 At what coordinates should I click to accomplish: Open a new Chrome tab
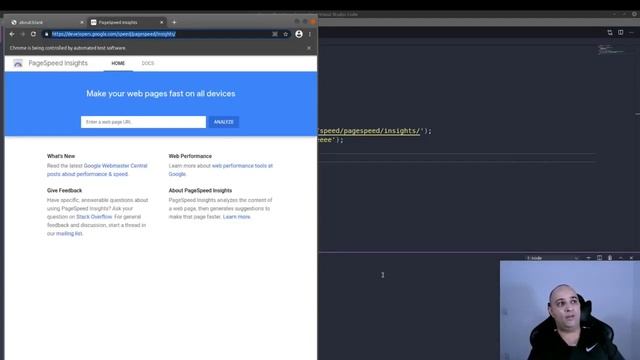174,22
